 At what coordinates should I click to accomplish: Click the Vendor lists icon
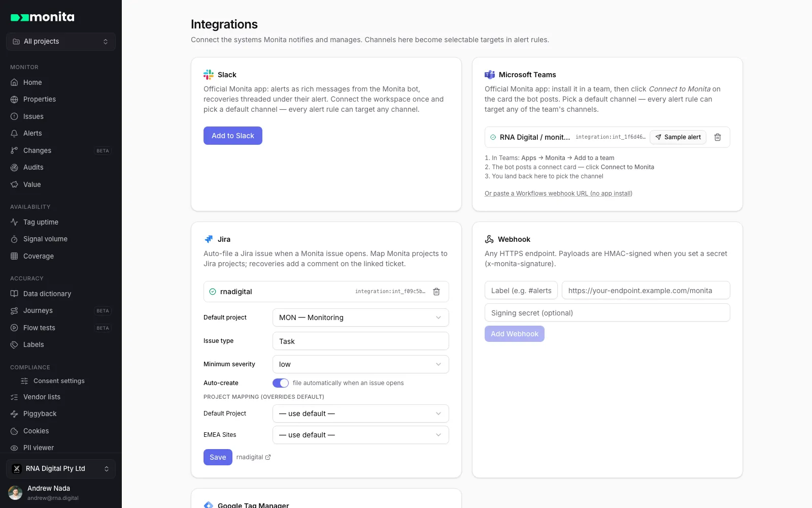tap(14, 397)
